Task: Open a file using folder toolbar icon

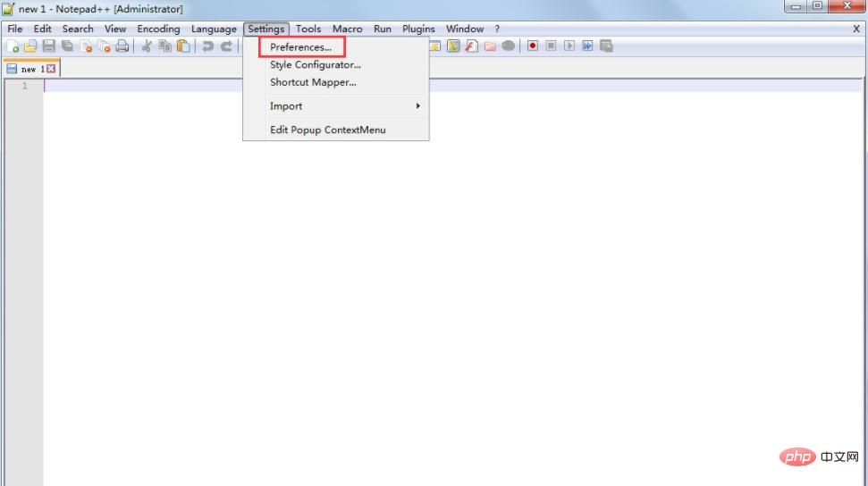Action: coord(30,46)
